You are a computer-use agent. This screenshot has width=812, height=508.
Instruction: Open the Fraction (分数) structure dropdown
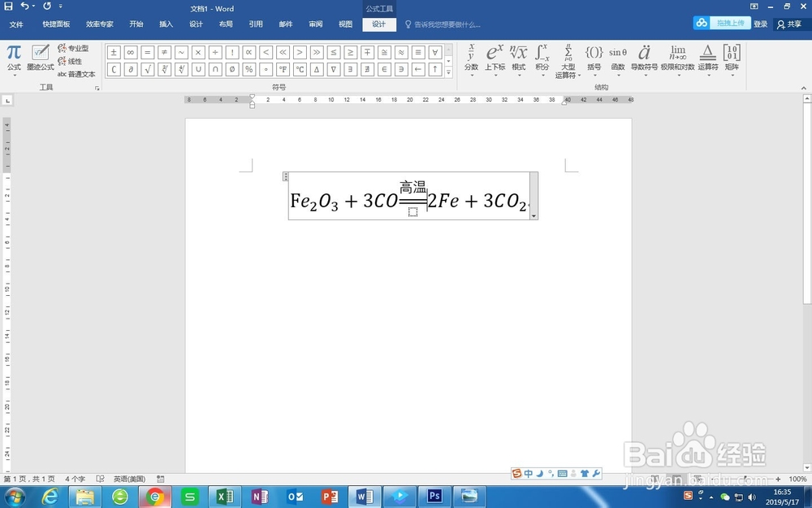coord(471,60)
